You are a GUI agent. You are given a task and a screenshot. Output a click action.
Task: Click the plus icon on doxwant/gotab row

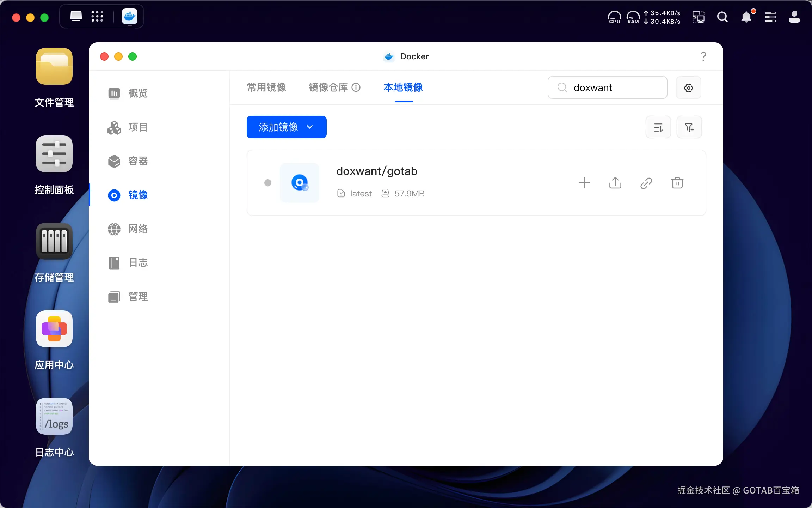pyautogui.click(x=584, y=183)
